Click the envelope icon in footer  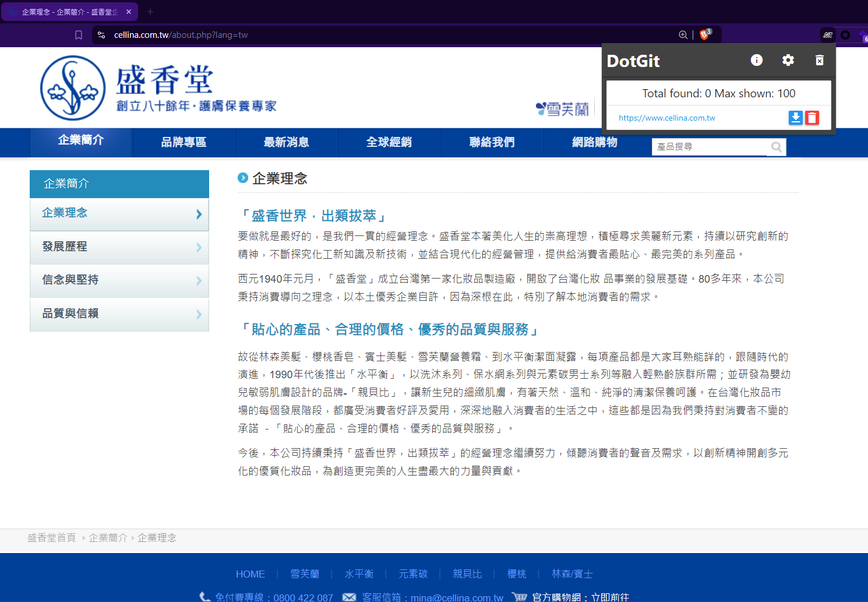coord(349,597)
